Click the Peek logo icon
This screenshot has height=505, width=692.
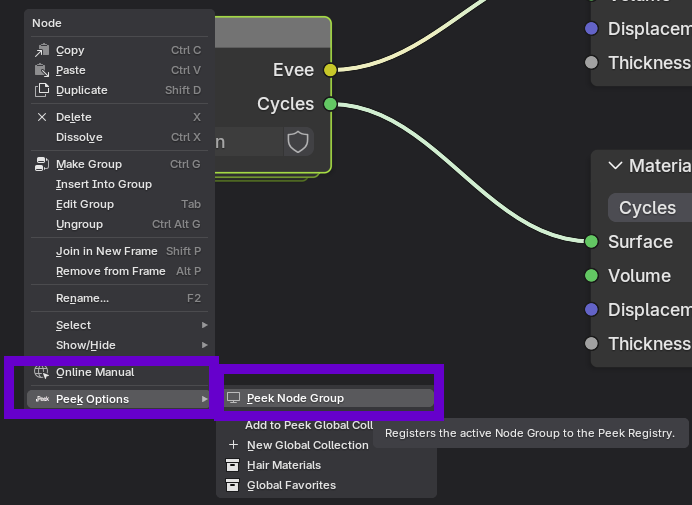42,399
